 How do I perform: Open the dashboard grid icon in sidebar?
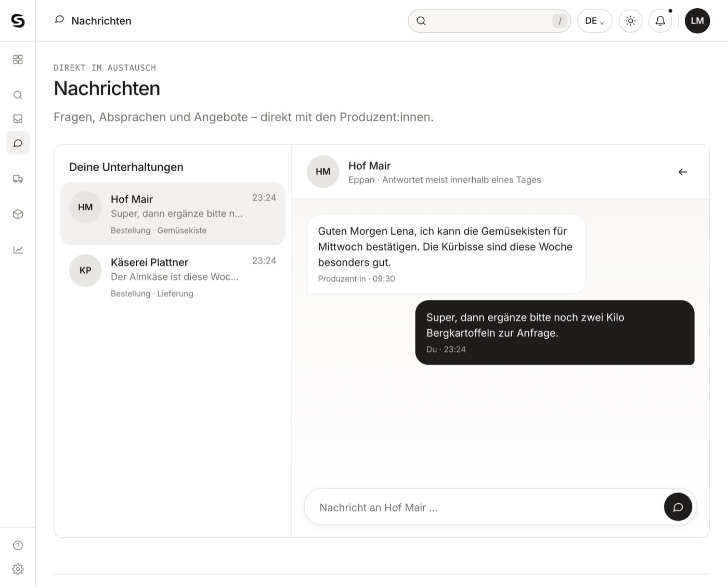pyautogui.click(x=18, y=59)
